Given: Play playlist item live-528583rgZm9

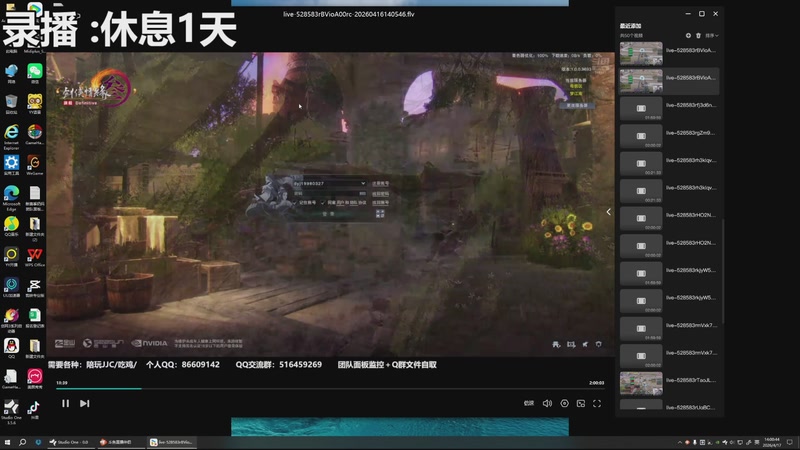Looking at the screenshot, I should (x=669, y=136).
